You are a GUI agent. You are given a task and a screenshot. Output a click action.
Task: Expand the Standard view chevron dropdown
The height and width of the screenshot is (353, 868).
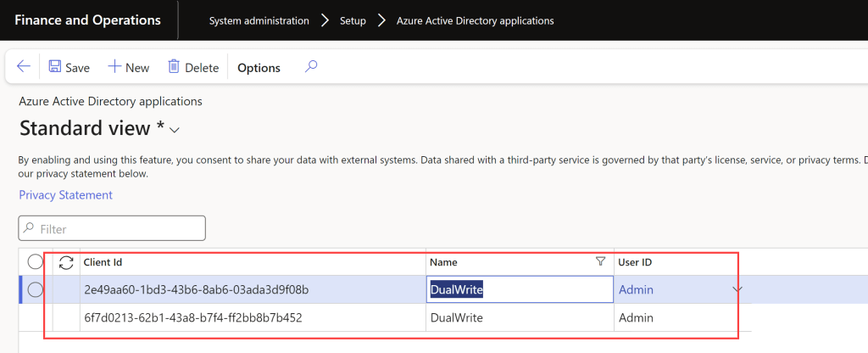175,130
